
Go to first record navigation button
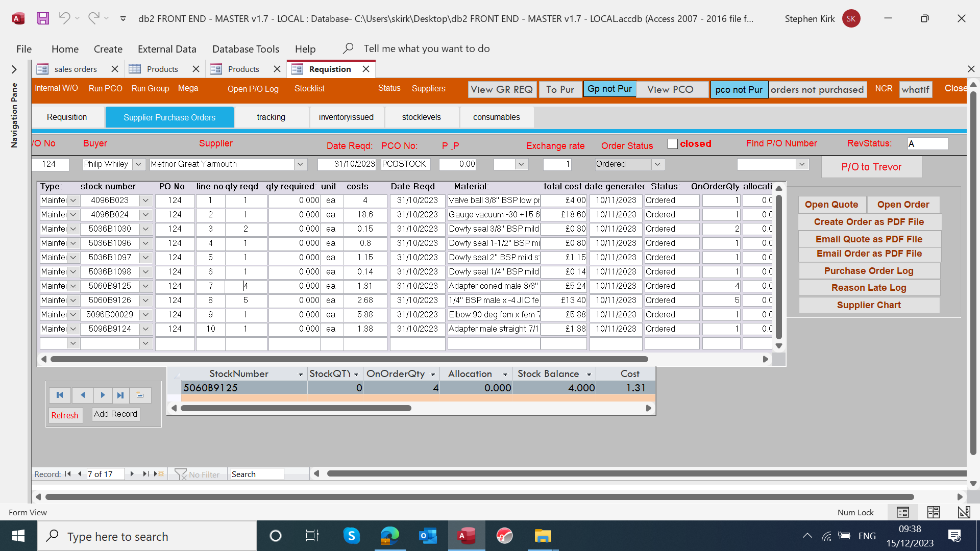60,395
